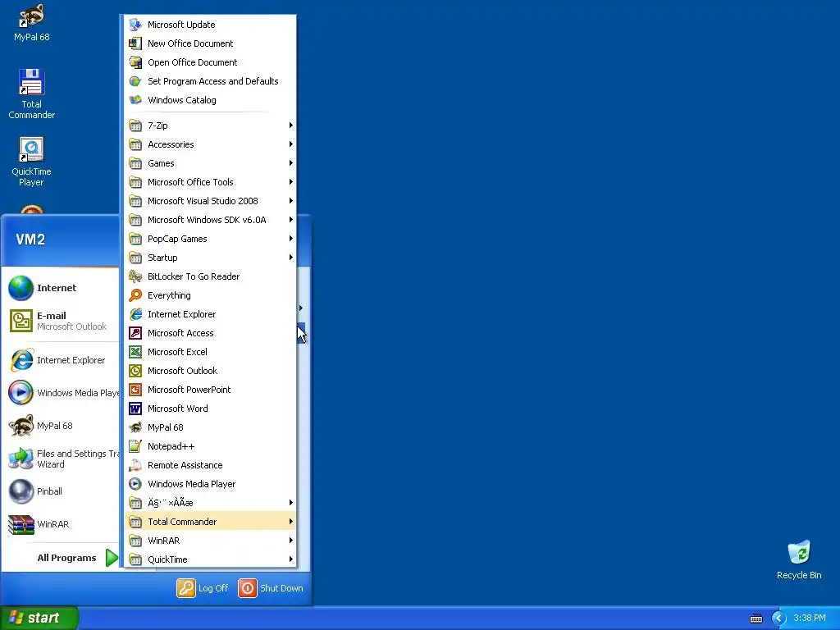Screen dimensions: 840x630
Task: Select the Recycle Bin desktop icon
Action: pos(799,559)
